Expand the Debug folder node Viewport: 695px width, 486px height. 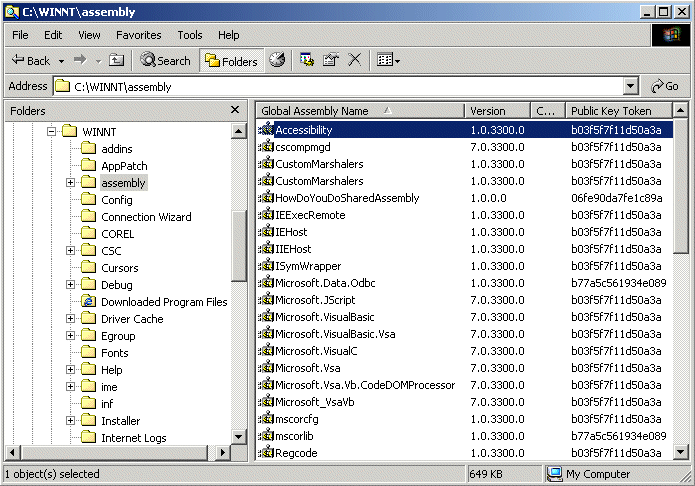[70, 284]
